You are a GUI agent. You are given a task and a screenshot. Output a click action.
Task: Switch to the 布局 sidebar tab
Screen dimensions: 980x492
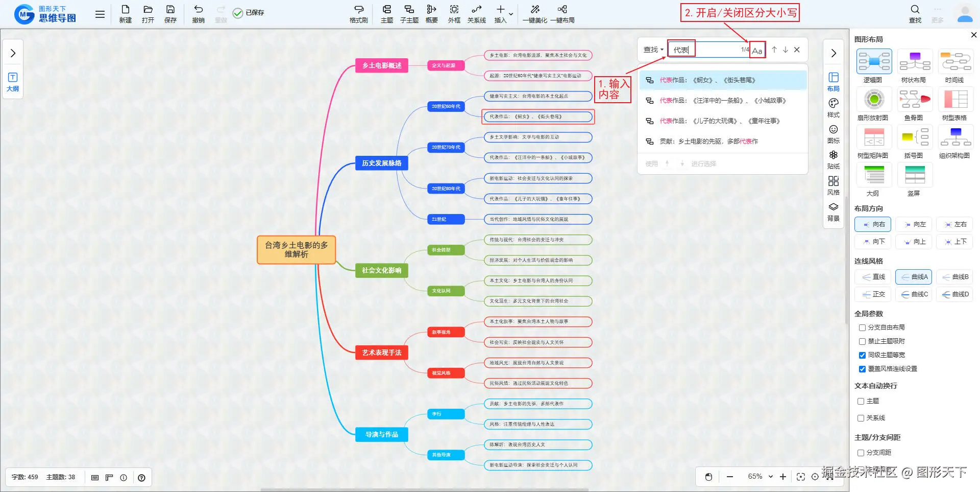(x=834, y=82)
